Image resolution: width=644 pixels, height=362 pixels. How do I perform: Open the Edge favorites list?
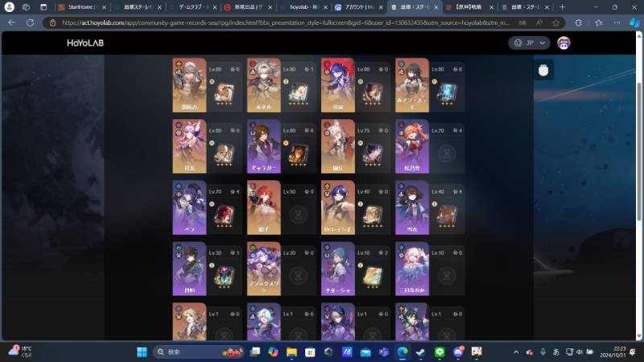[x=598, y=23]
